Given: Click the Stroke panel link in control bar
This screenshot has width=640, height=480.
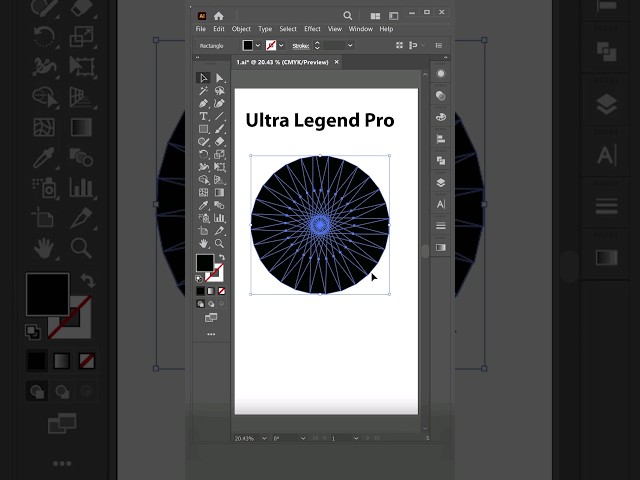Looking at the screenshot, I should pyautogui.click(x=301, y=46).
